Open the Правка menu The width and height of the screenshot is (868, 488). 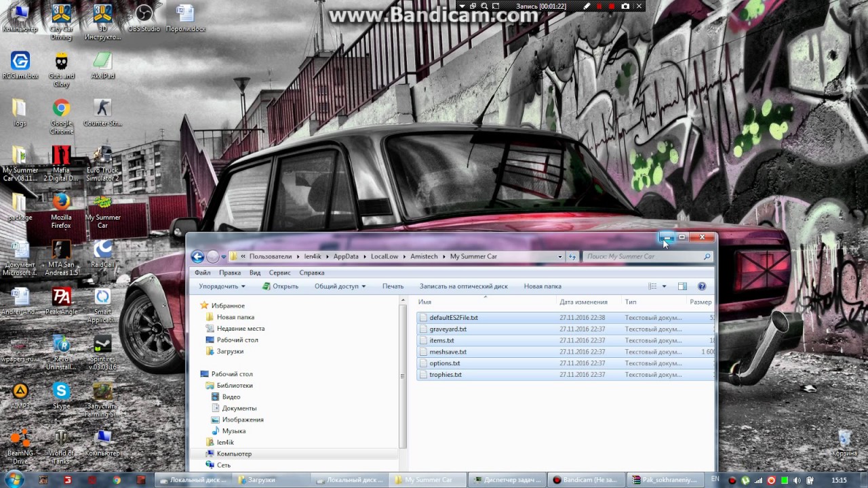pyautogui.click(x=230, y=272)
